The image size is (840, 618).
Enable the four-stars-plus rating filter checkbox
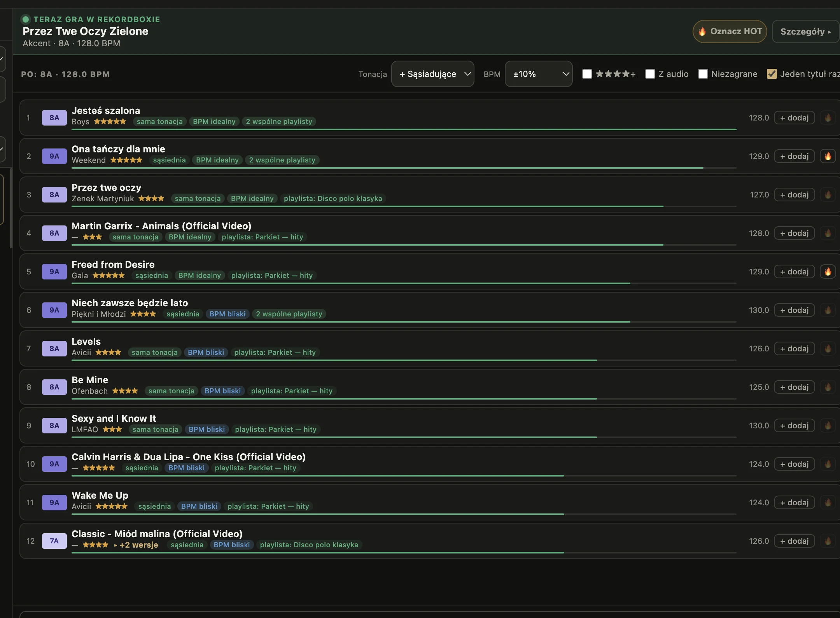pyautogui.click(x=587, y=74)
